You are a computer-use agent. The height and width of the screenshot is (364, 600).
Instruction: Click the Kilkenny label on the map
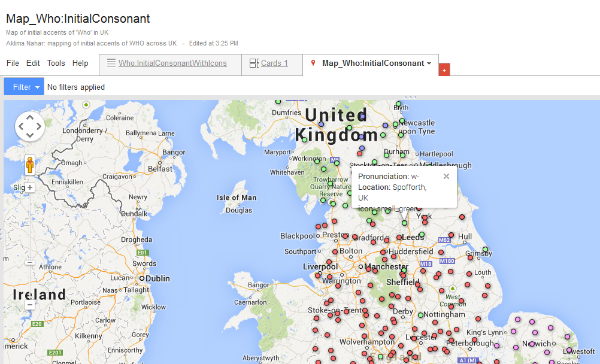(89, 336)
